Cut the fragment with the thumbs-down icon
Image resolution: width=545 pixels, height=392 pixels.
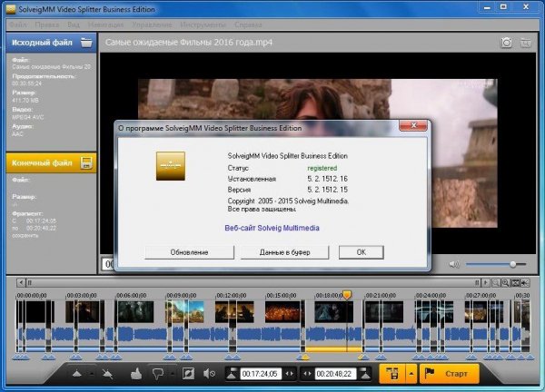(158, 374)
